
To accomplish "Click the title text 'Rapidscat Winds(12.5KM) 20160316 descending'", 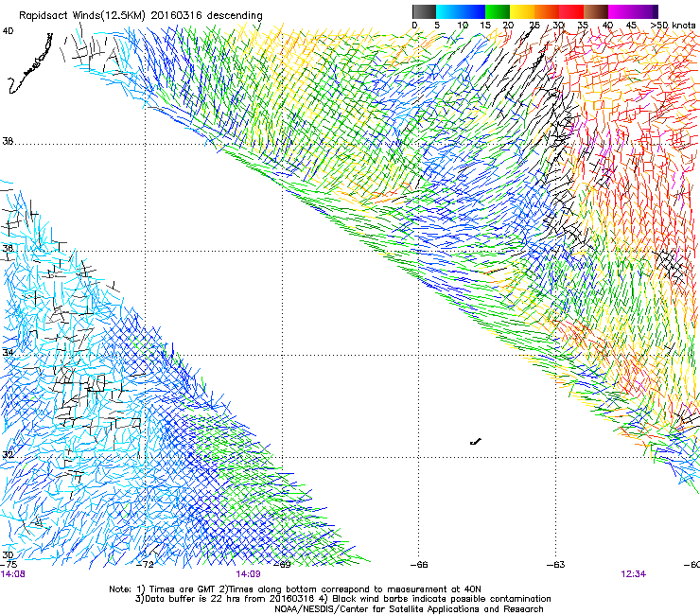I will coord(141,16).
